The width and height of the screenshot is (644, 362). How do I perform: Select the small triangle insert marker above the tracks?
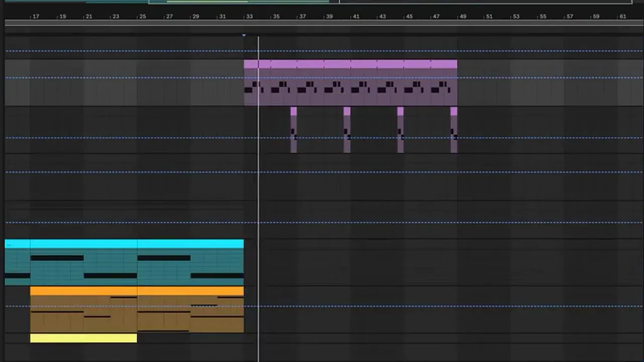(244, 35)
